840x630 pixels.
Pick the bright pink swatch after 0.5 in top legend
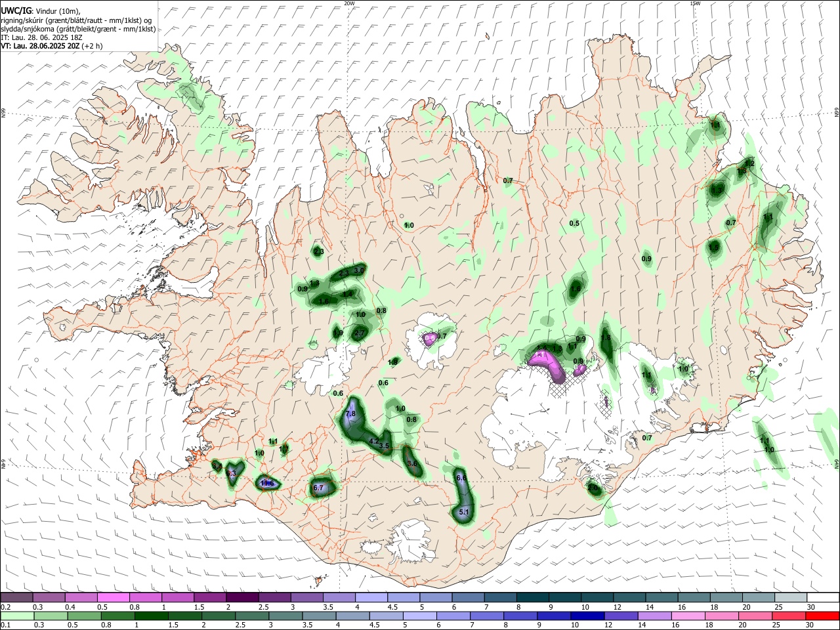[x=114, y=597]
